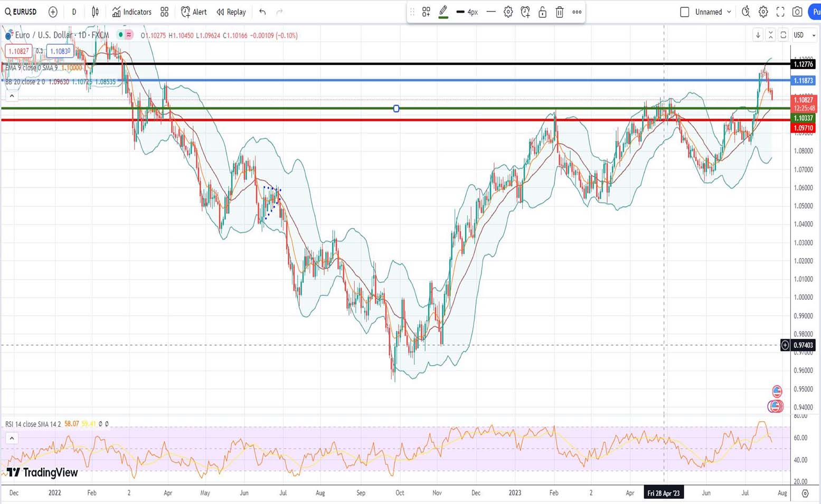821x504 pixels.
Task: Toggle the layout checkbox beside Unnamed
Action: [684, 12]
